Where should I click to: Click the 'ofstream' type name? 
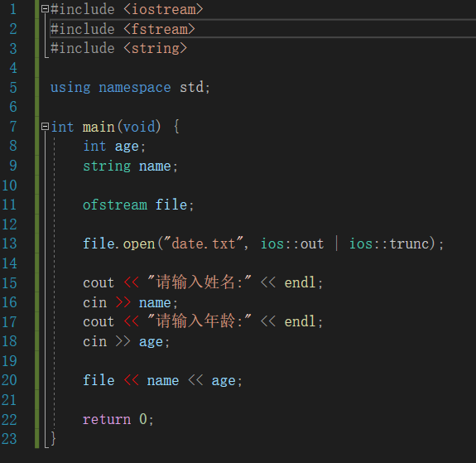click(115, 205)
